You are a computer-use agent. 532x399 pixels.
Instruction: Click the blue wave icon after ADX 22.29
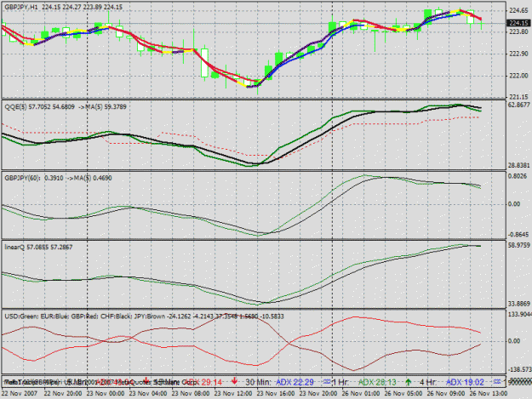tap(327, 382)
